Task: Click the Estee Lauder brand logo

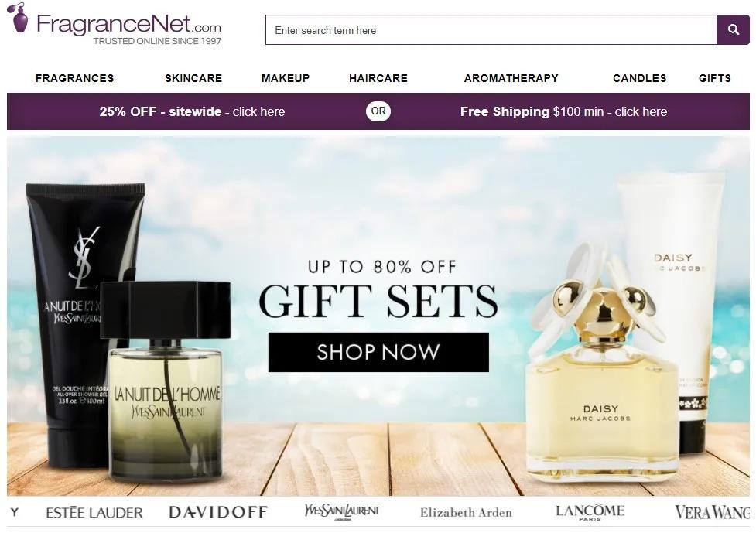Action: [94, 512]
